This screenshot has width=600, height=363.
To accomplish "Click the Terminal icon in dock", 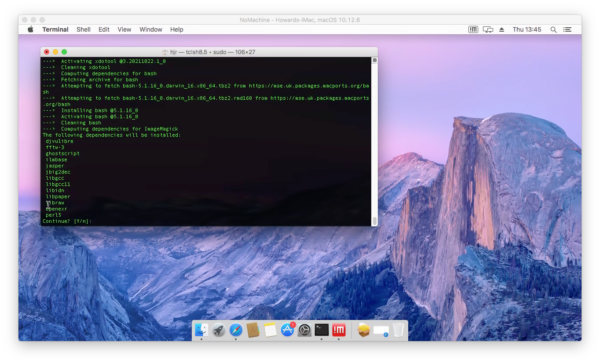I will tap(322, 330).
